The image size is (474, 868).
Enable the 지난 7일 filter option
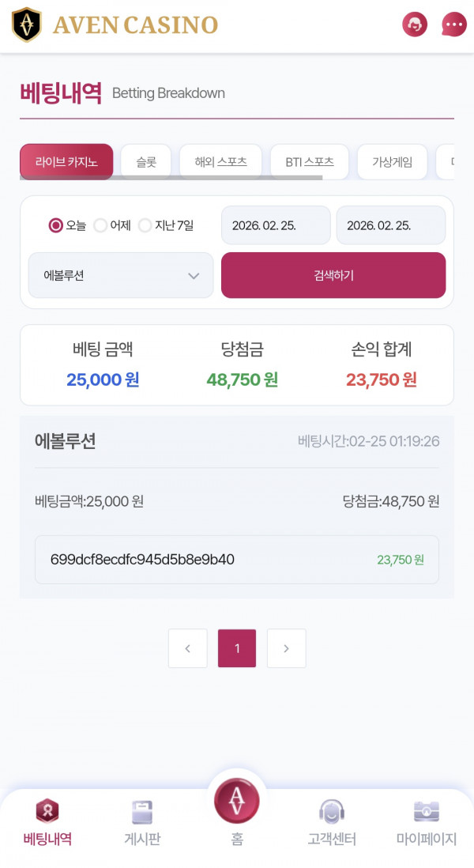pyautogui.click(x=145, y=225)
